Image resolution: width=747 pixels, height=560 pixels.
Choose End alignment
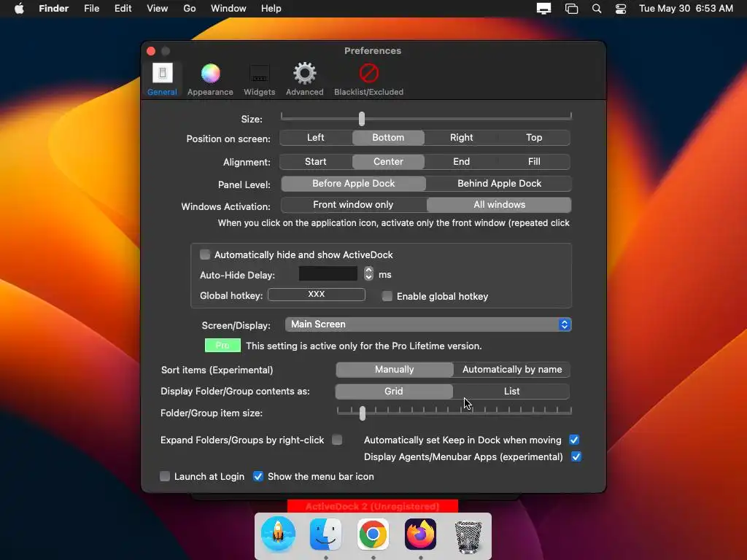tap(461, 161)
